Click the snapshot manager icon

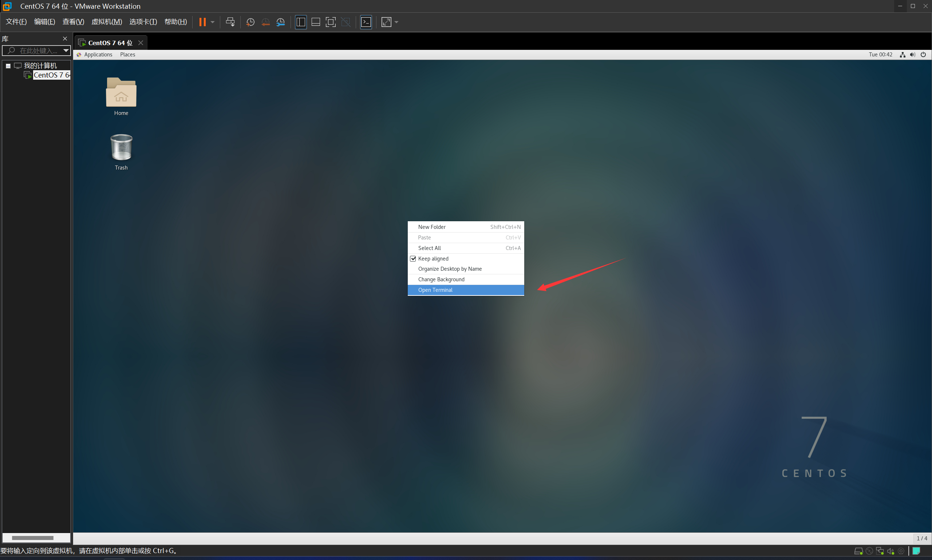[x=280, y=23]
